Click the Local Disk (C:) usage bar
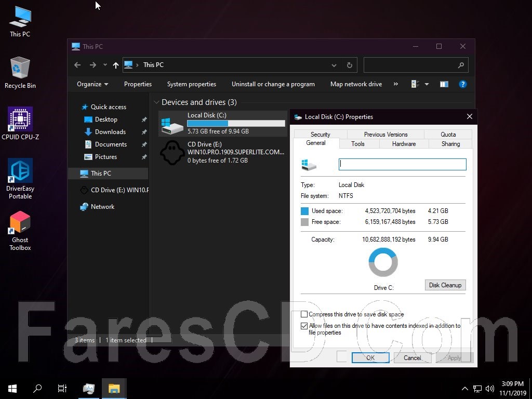The image size is (532, 399). click(x=236, y=124)
